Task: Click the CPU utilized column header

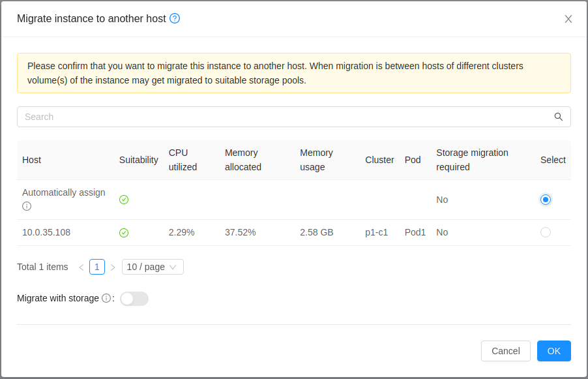Action: point(183,160)
